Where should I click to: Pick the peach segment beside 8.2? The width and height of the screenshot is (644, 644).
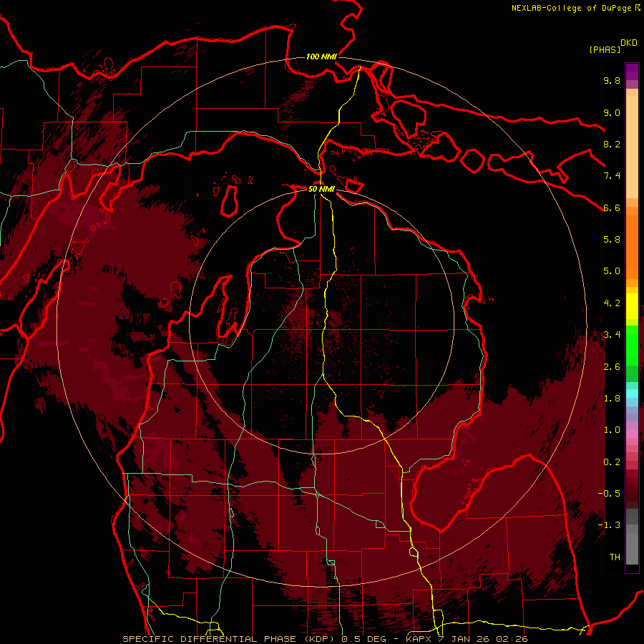coord(632,147)
